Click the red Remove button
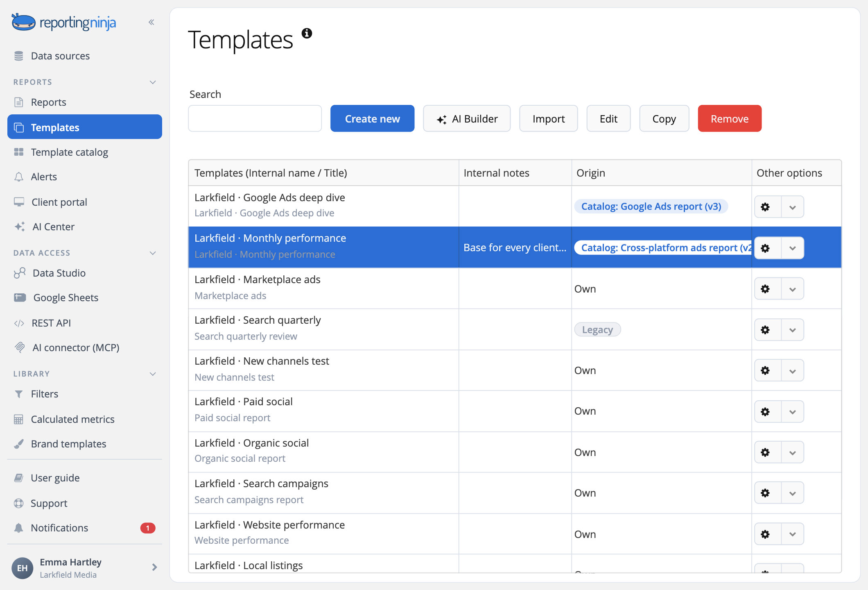This screenshot has height=590, width=868. pyautogui.click(x=730, y=118)
